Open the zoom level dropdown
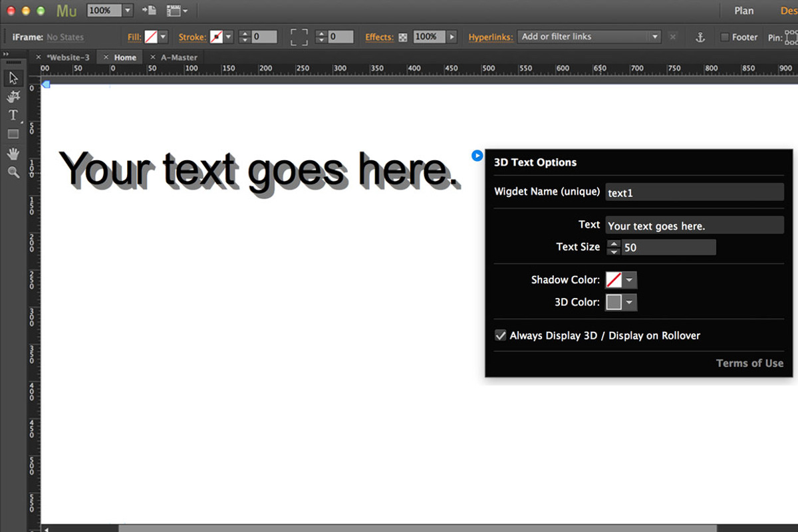798x532 pixels. tap(128, 11)
